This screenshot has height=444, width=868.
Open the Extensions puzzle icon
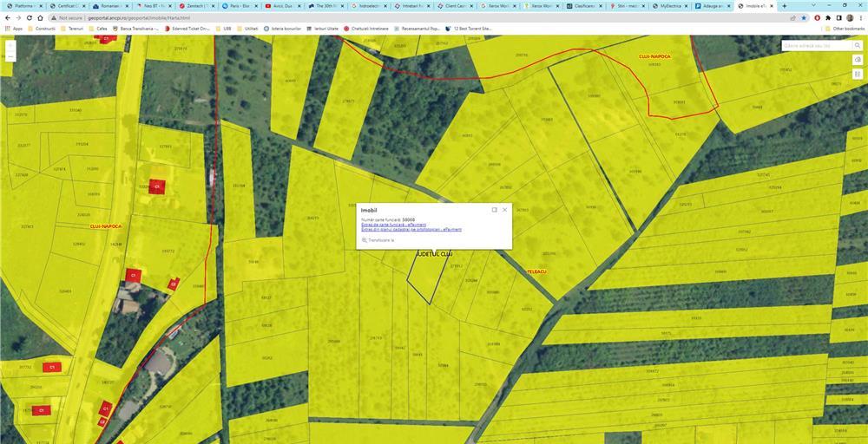pos(829,17)
